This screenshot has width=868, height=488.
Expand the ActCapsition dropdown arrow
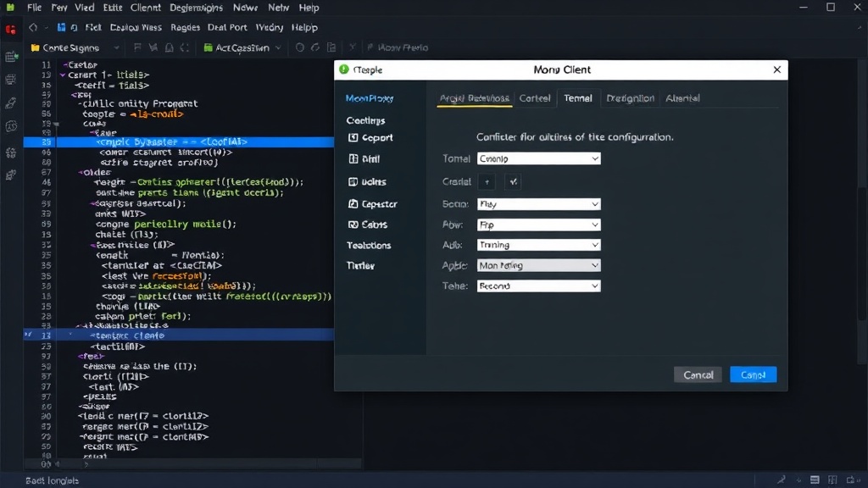pos(278,48)
